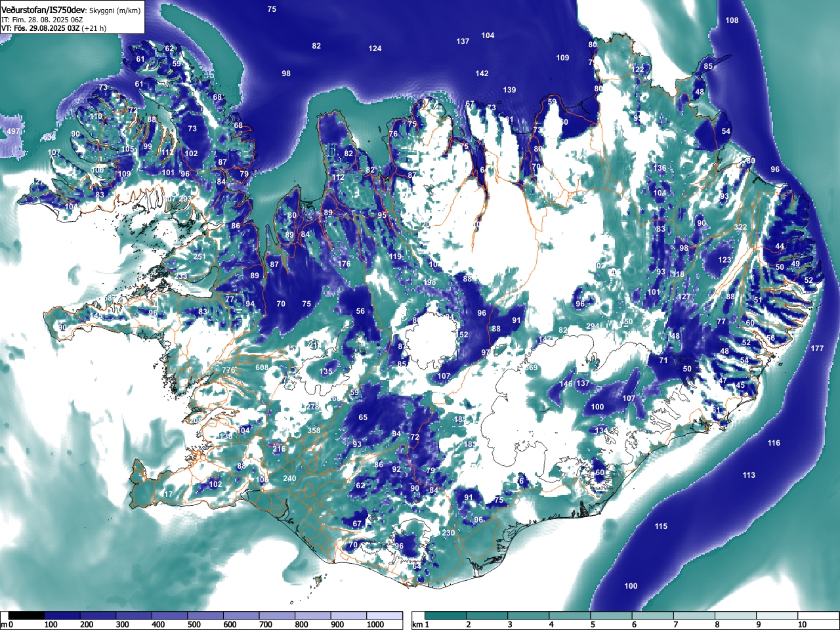The height and width of the screenshot is (630, 840).
Task: Click the visibility value 177 offshore east
Action: click(x=817, y=348)
